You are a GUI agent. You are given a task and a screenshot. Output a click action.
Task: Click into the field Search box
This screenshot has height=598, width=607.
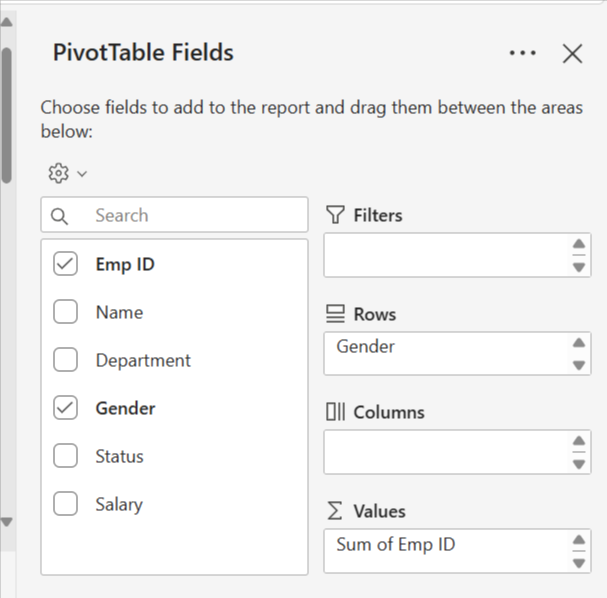[190, 215]
